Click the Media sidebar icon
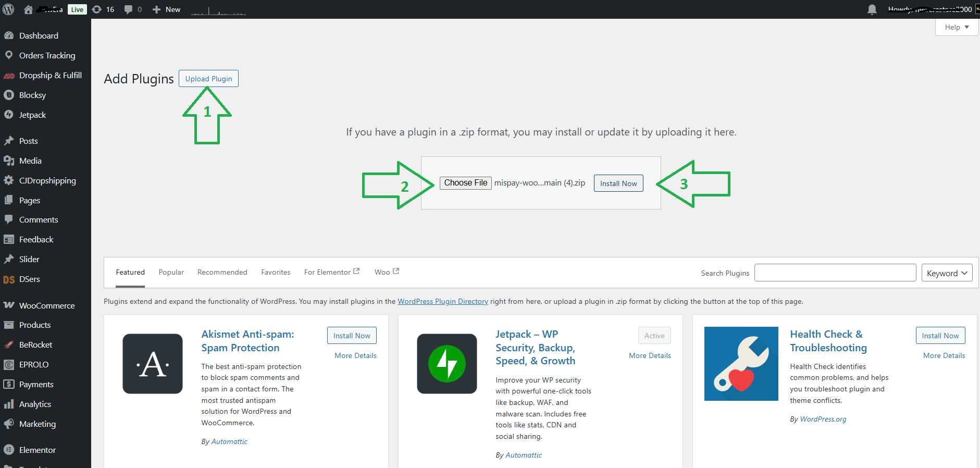The width and height of the screenshot is (980, 468). coord(9,161)
